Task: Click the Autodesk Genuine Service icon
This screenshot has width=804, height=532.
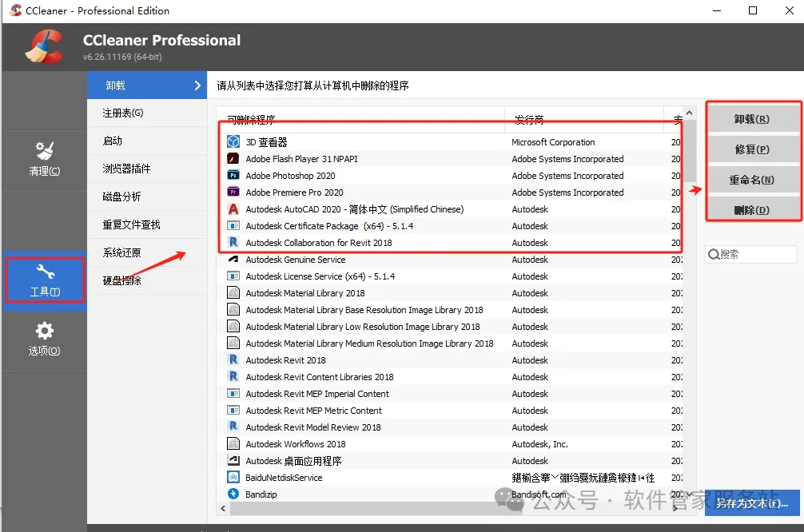Action: 233,260
